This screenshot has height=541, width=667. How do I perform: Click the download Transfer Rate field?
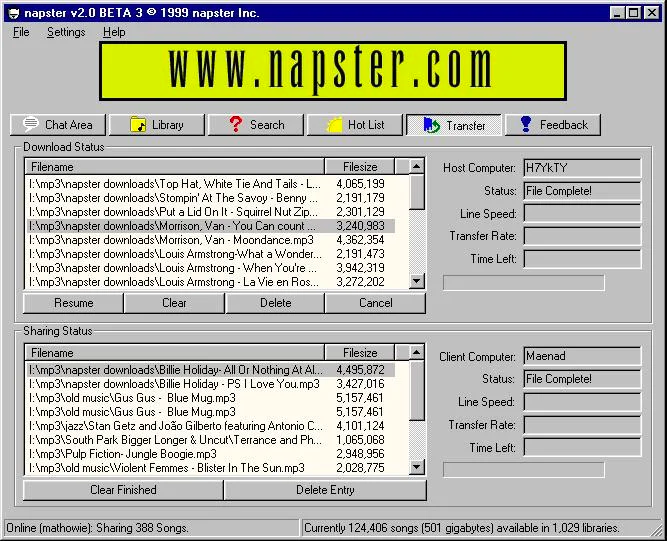pyautogui.click(x=582, y=236)
